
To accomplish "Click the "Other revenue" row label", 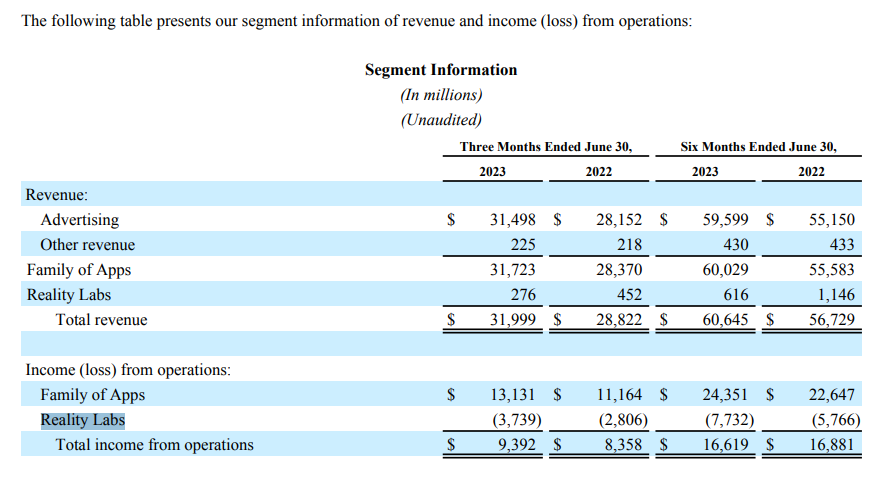I will point(87,245).
